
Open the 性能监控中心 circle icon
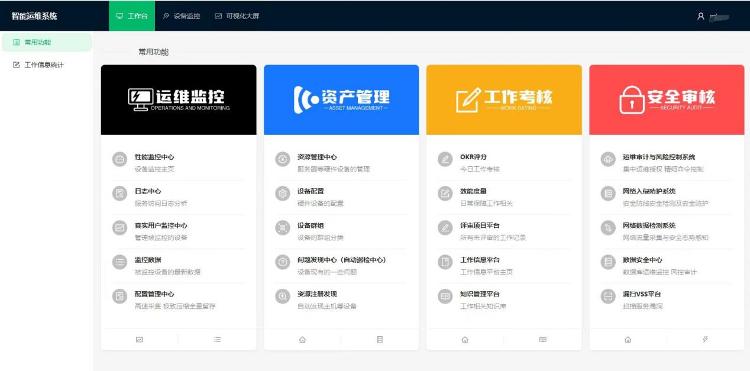(x=120, y=159)
